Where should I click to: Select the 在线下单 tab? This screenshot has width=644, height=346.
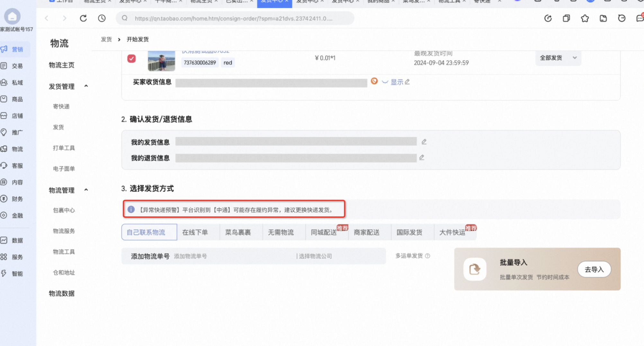click(x=195, y=232)
